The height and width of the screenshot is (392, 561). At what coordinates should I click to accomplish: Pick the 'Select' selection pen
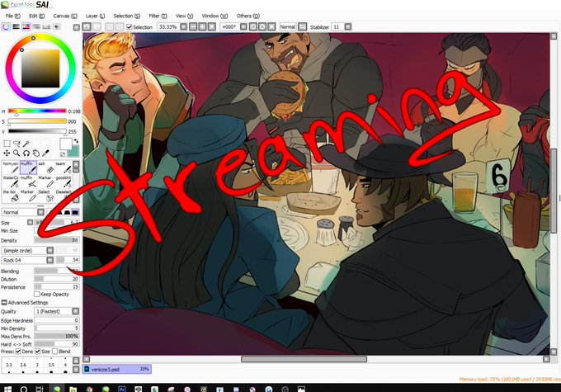(x=46, y=196)
